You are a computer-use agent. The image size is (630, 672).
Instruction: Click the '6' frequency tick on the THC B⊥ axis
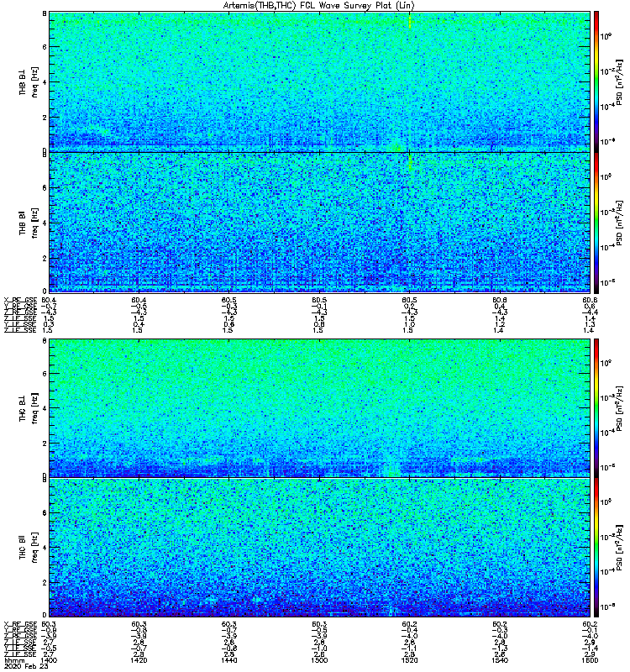point(45,373)
